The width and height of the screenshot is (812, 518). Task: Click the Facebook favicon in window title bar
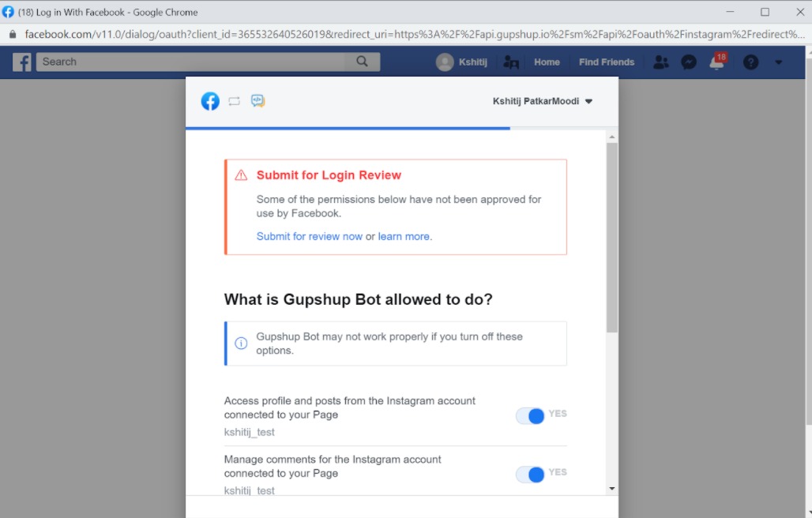[8, 11]
